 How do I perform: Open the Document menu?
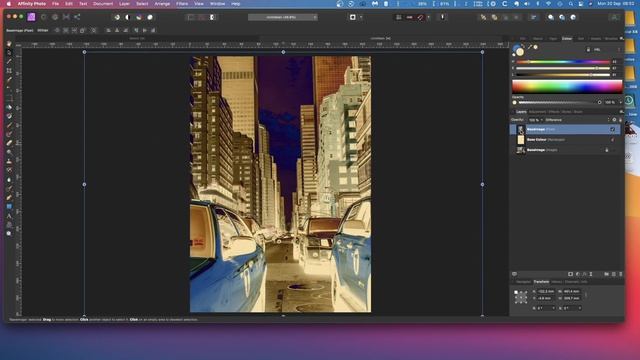tap(103, 4)
